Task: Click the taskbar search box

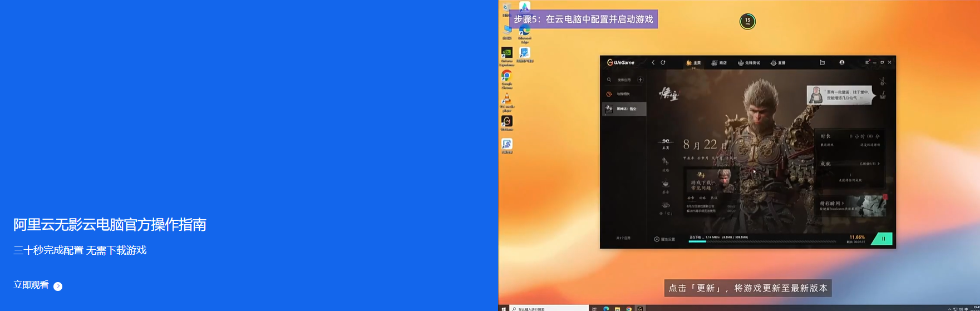Action: [549, 308]
